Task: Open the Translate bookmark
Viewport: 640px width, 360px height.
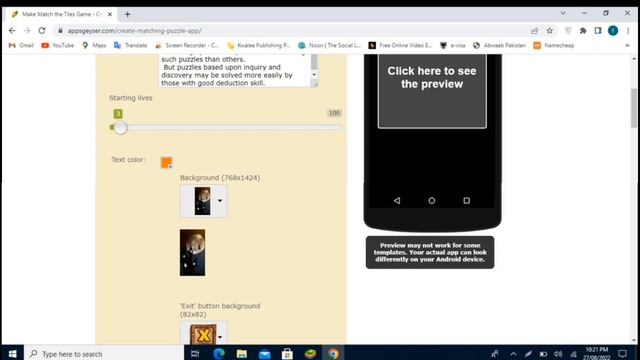Action: pos(131,45)
